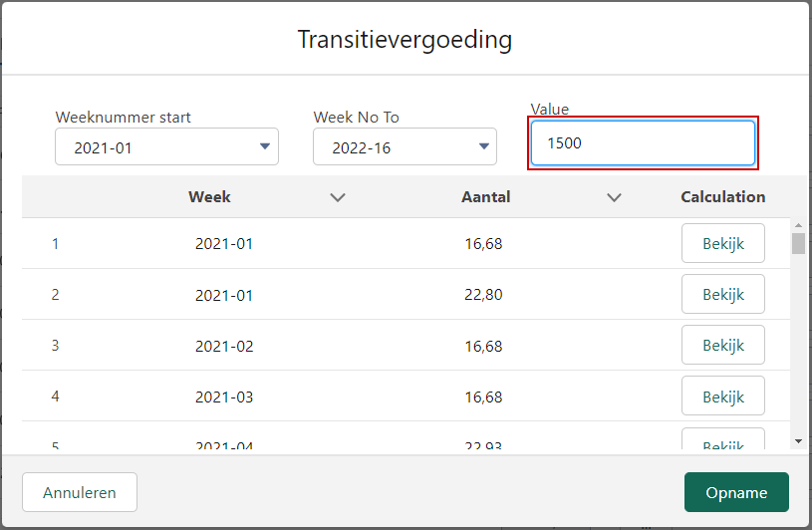The height and width of the screenshot is (530, 812).
Task: Click the Value input field containing 1500
Action: coord(643,142)
